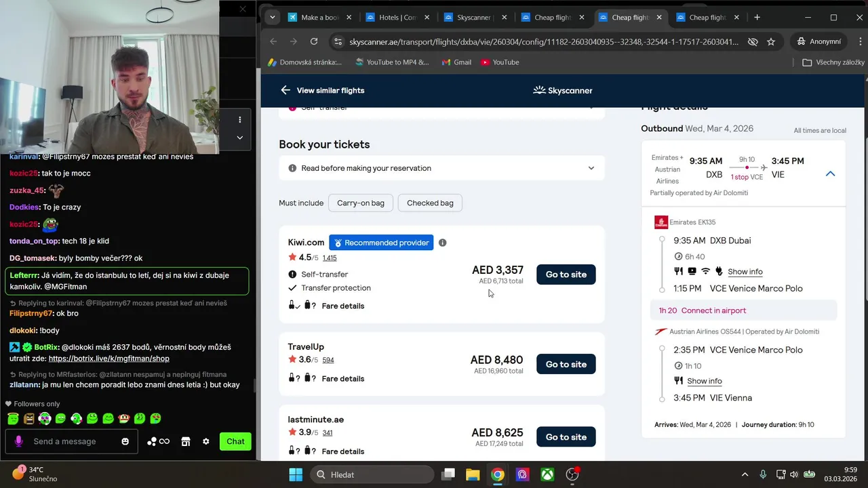Focus the Send a message field
The image size is (868, 488).
click(x=71, y=441)
